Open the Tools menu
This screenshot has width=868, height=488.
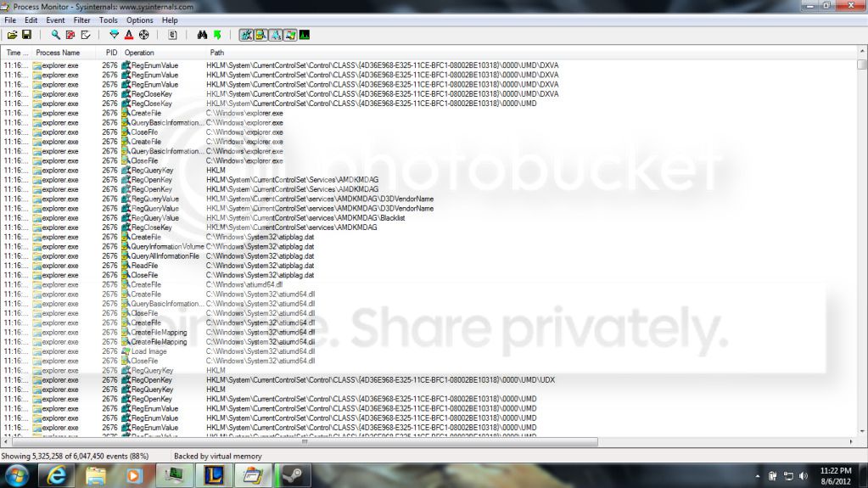[108, 20]
